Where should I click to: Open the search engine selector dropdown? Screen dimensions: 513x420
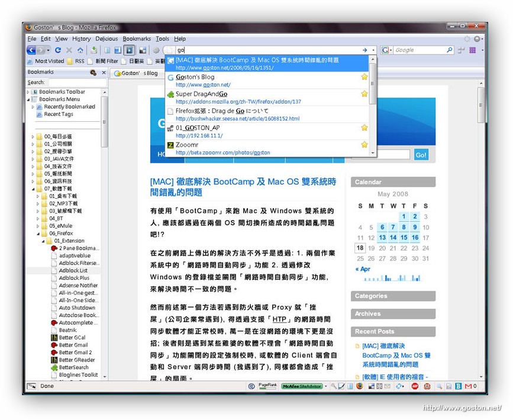coord(391,50)
